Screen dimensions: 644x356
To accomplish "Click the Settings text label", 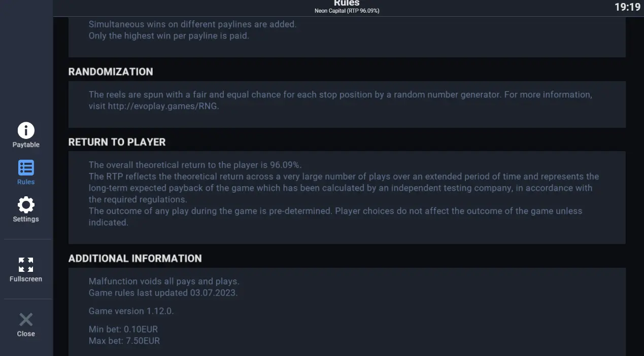I will click(26, 219).
